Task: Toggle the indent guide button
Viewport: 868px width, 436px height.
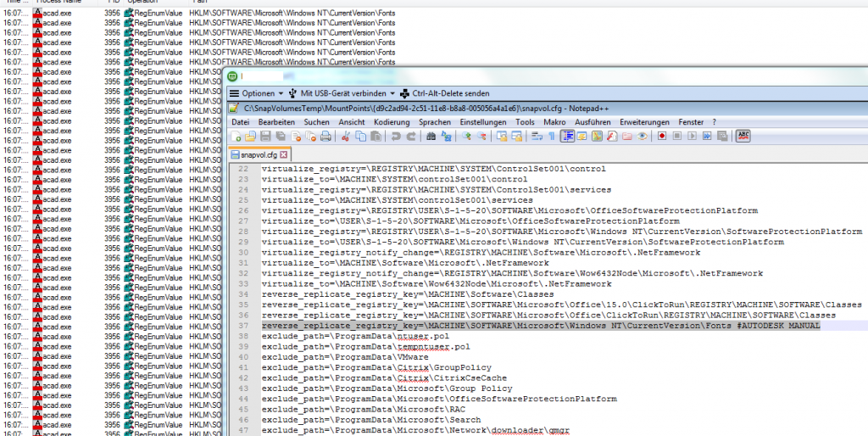Action: coord(567,137)
